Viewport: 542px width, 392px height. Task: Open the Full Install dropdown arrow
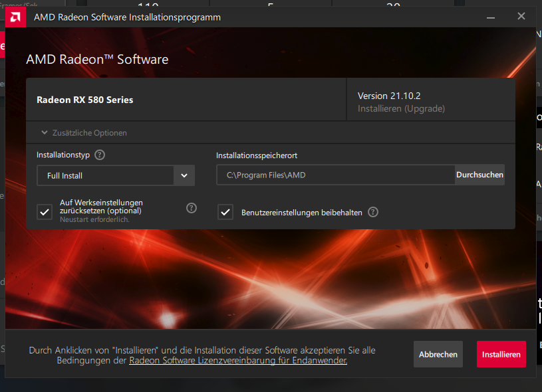tap(184, 175)
